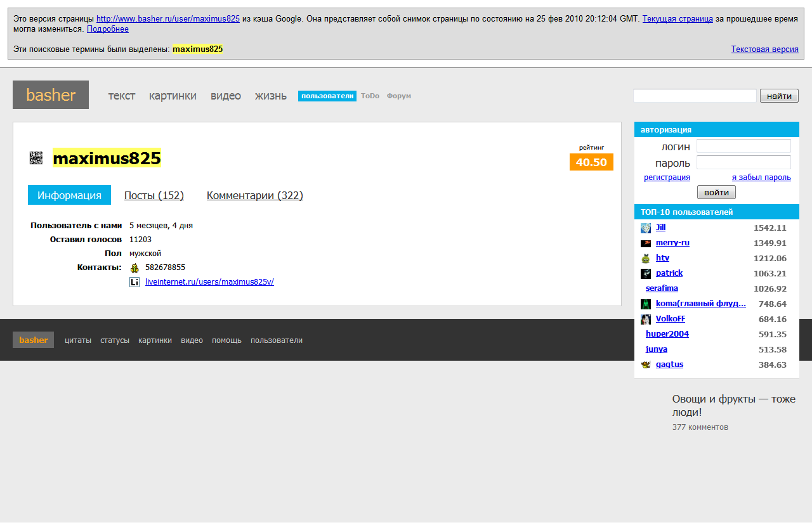Viewport: 812px width, 523px height.
Task: Open user VolkoFF profile link
Action: [671, 319]
